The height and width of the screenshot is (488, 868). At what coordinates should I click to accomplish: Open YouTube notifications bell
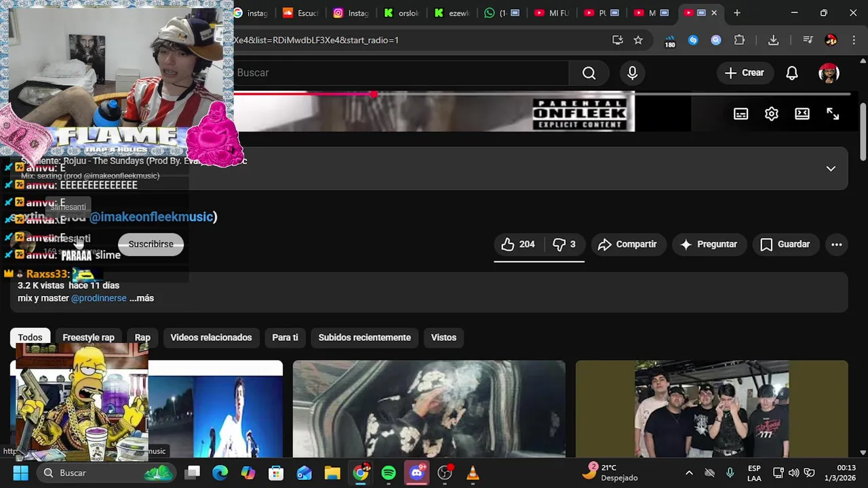point(791,73)
